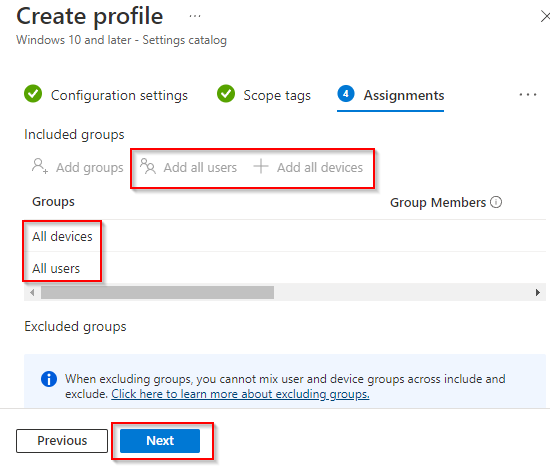Click the Add all users people icon
550x466 pixels.
pyautogui.click(x=148, y=166)
